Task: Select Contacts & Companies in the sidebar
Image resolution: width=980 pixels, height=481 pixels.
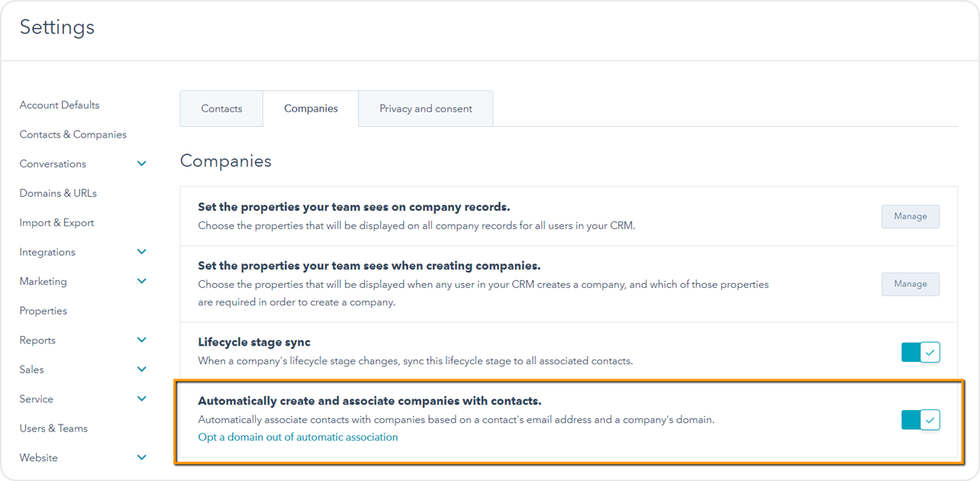Action: (73, 134)
